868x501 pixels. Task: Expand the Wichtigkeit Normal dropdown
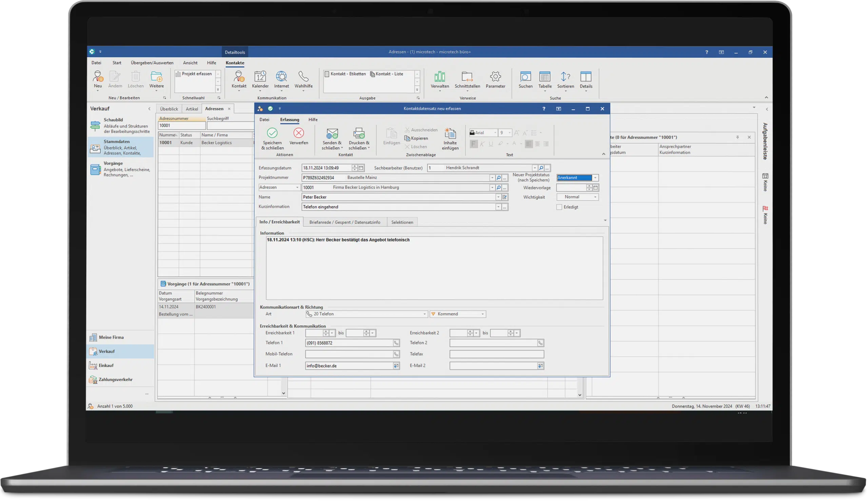tap(595, 197)
